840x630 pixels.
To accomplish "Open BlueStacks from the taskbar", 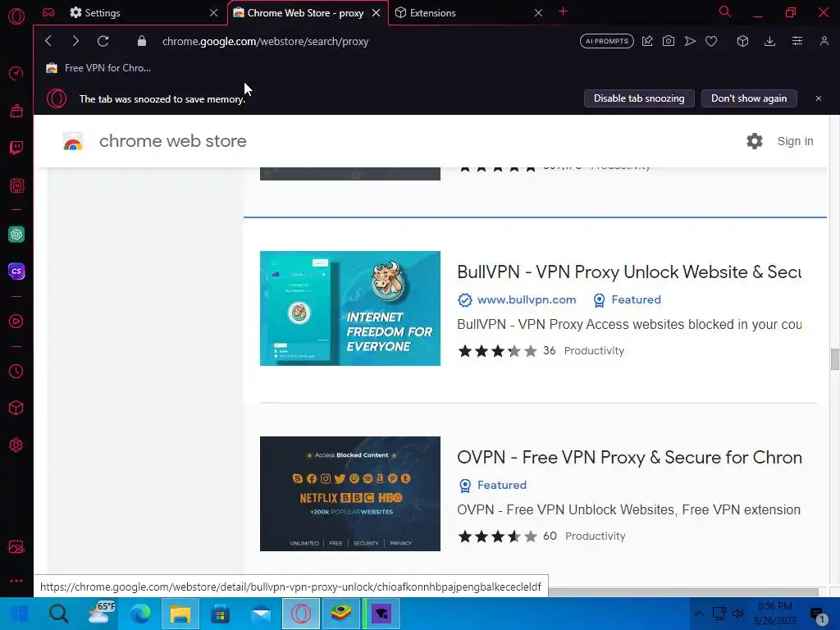I will 340,614.
